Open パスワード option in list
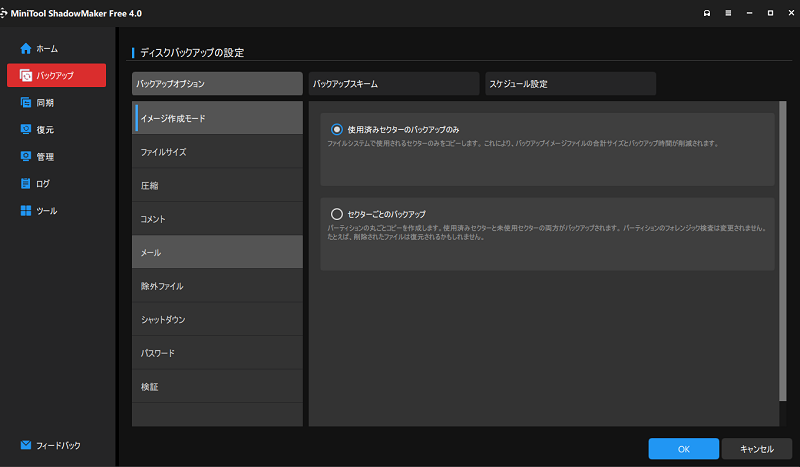This screenshot has height=467, width=800. pos(217,353)
